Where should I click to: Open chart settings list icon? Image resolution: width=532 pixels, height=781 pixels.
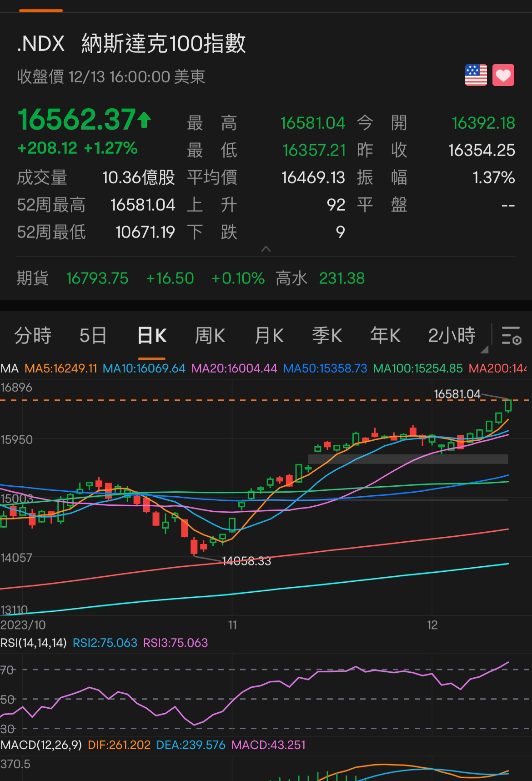(x=511, y=336)
